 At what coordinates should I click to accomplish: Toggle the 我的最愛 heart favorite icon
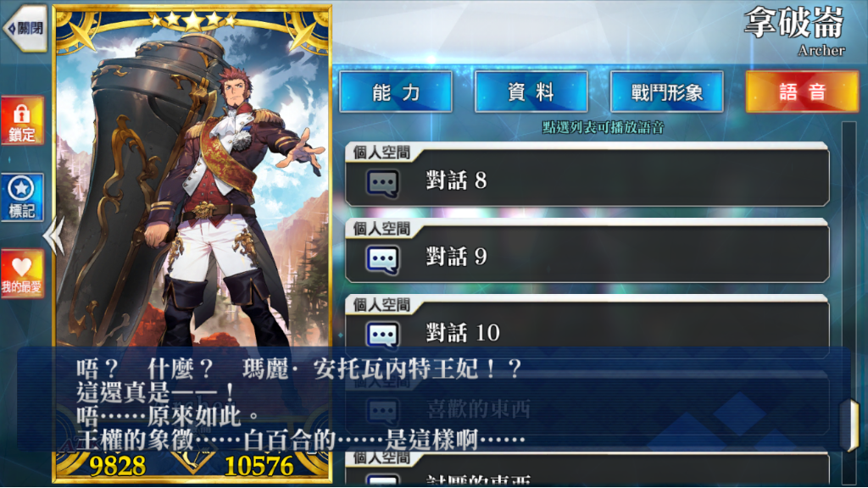click(22, 274)
